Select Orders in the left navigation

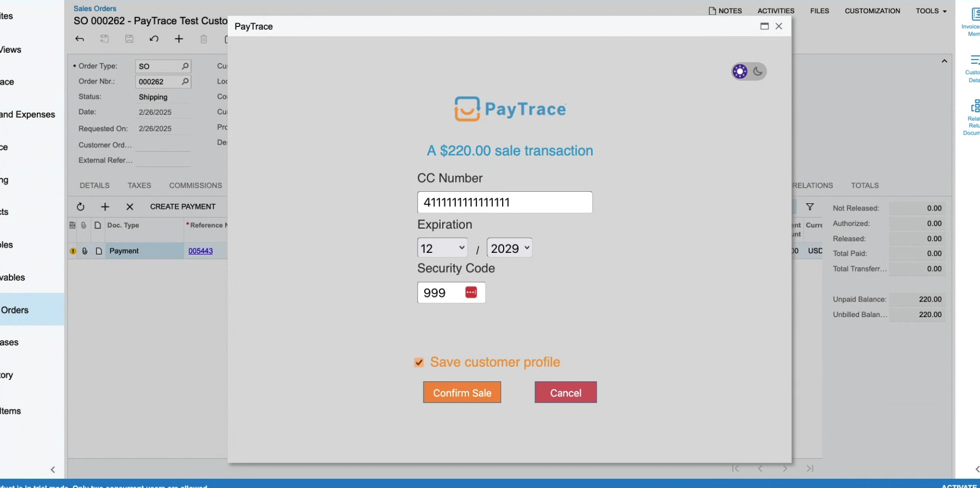pyautogui.click(x=32, y=310)
